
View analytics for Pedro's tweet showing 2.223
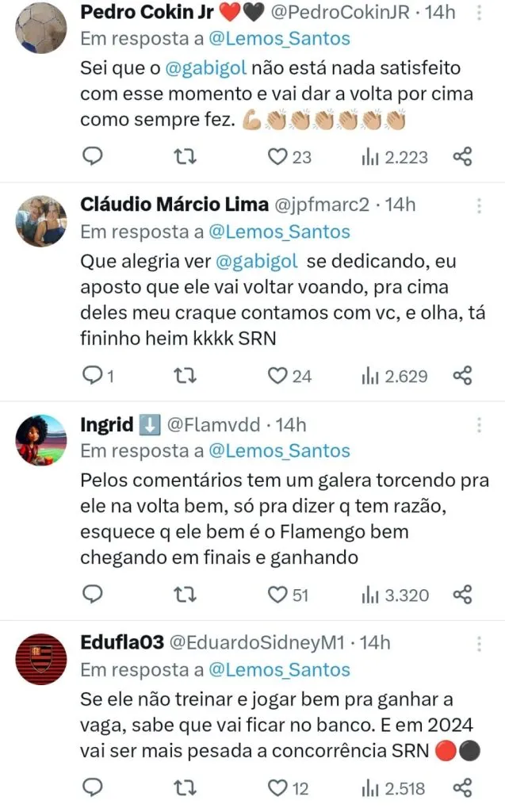[395, 157]
